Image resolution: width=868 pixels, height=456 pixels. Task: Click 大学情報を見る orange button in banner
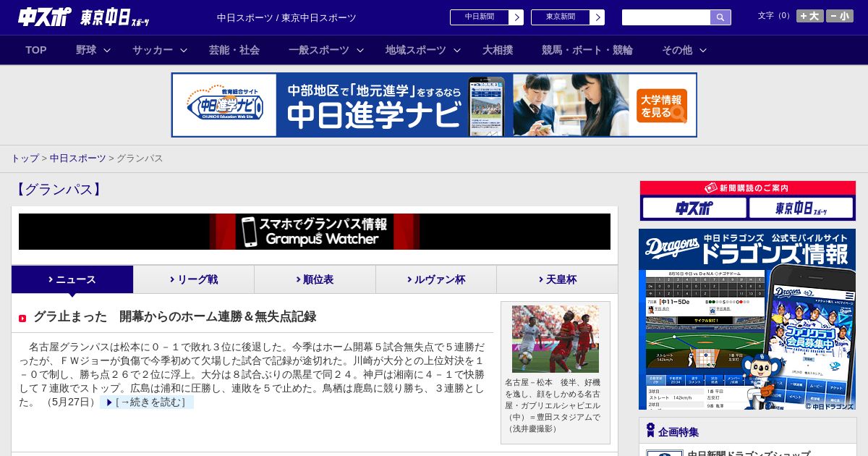662,106
